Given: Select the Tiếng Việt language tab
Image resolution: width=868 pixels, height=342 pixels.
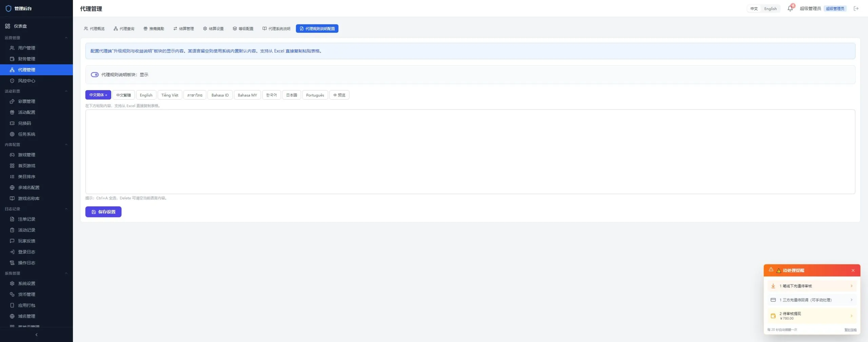Looking at the screenshot, I should [170, 95].
